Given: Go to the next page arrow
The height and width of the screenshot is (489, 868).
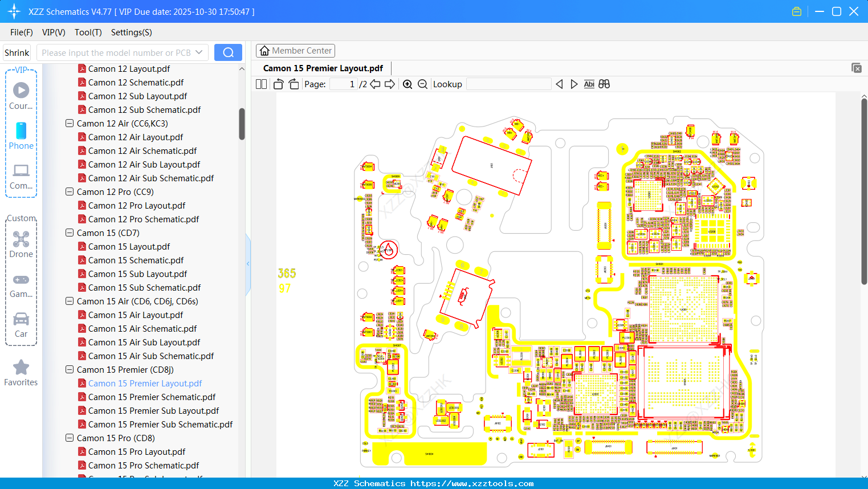Looking at the screenshot, I should [390, 84].
